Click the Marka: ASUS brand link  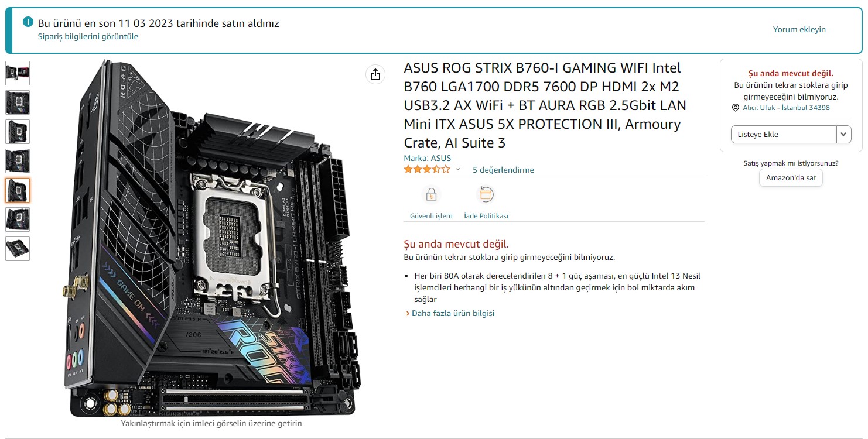(x=428, y=158)
